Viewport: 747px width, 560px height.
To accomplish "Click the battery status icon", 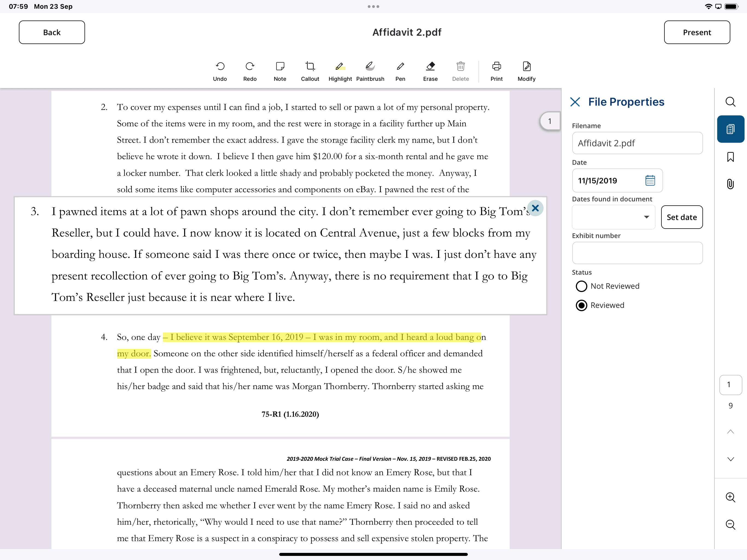I will [x=731, y=6].
